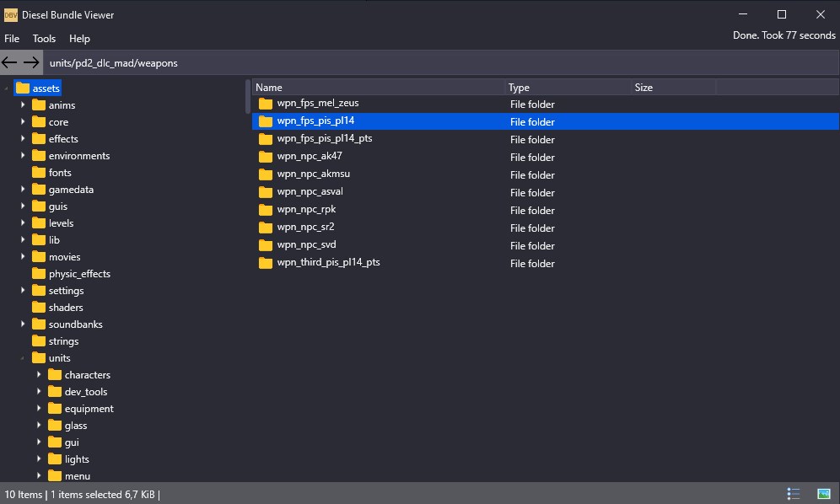Click the back navigation arrow
The image size is (840, 504).
coord(10,62)
